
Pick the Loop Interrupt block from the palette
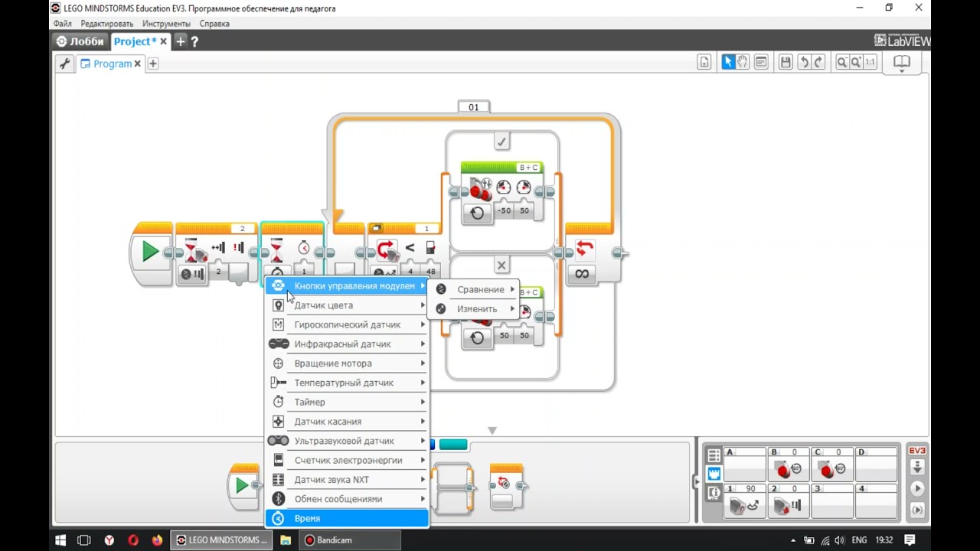pos(506,485)
